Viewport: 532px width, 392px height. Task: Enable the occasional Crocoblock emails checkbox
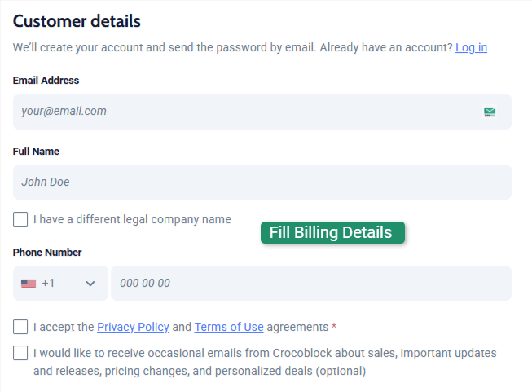20,354
